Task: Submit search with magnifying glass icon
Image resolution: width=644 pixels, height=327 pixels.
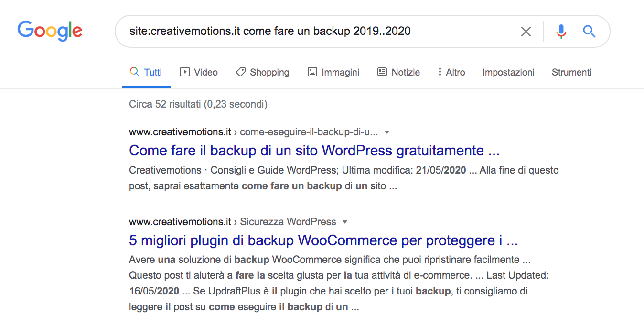Action: (589, 32)
